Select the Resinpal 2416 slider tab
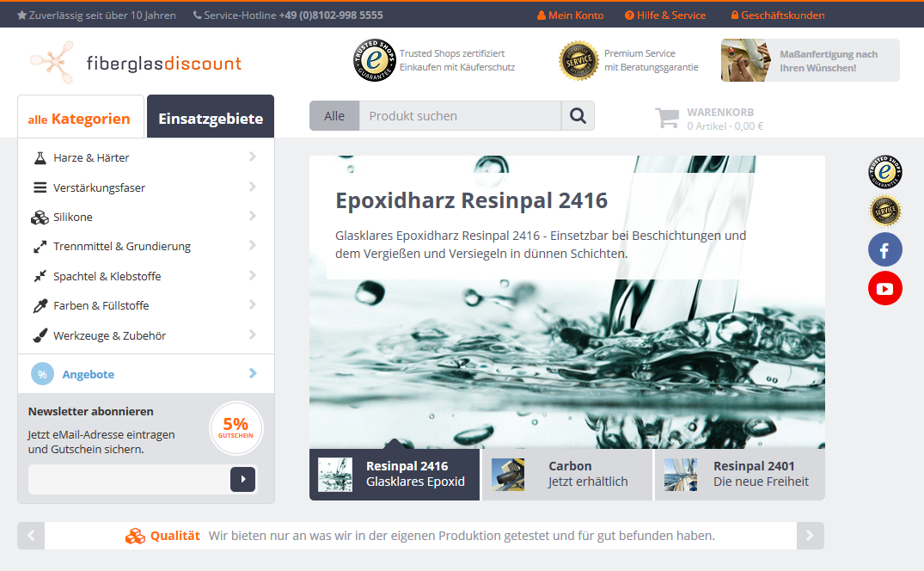The width and height of the screenshot is (924, 571). click(x=395, y=475)
